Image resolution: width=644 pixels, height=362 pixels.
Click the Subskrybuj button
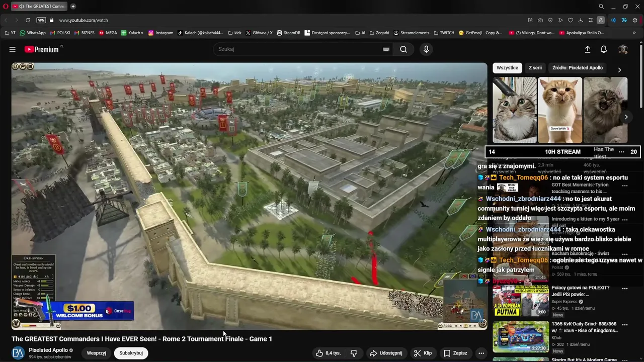pyautogui.click(x=131, y=353)
